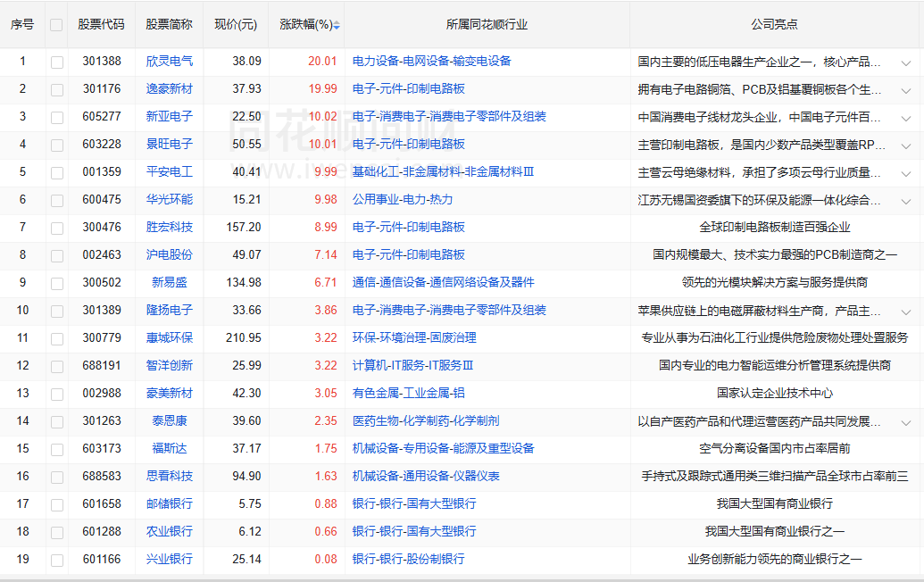924x582 pixels.
Task: Click stock code 300476
Action: click(102, 227)
